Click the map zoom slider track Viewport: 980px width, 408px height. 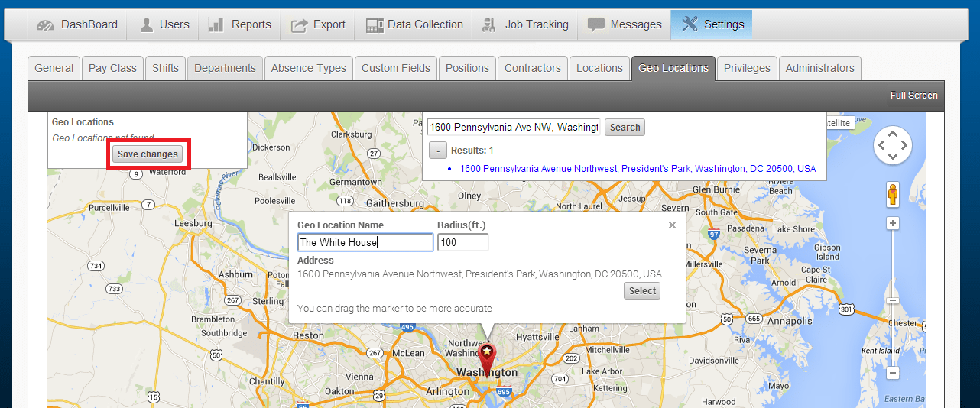point(892,298)
